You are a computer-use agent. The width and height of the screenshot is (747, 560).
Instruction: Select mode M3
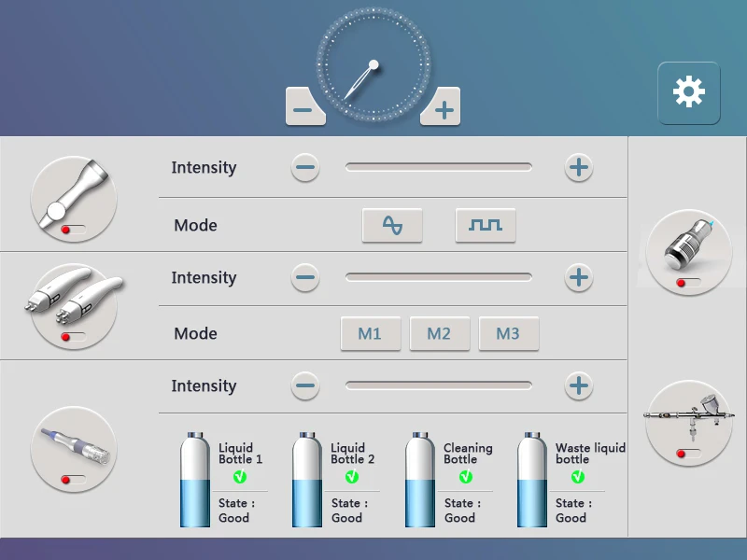click(508, 333)
